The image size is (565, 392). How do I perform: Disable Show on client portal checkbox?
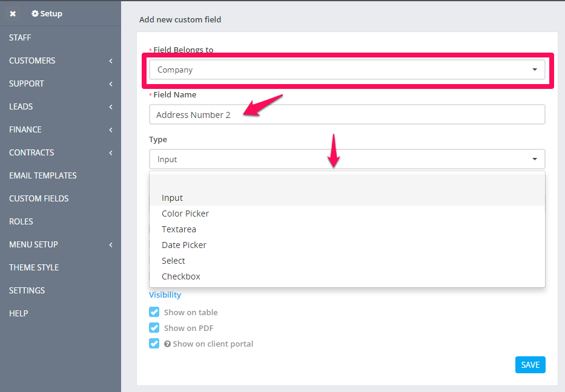pyautogui.click(x=154, y=344)
